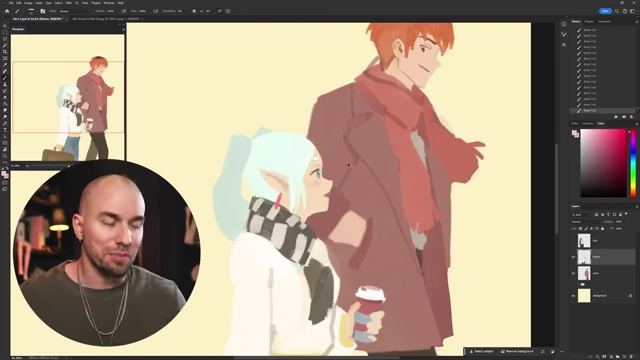Toggle lock transparent pixels
Screen dimensions: 640x360
tap(580, 229)
